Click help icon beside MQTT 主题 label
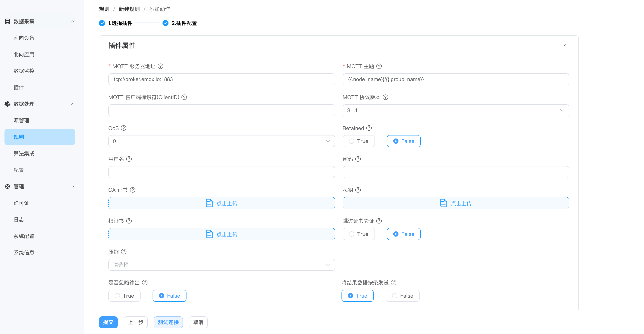This screenshot has width=644, height=334. (x=379, y=66)
